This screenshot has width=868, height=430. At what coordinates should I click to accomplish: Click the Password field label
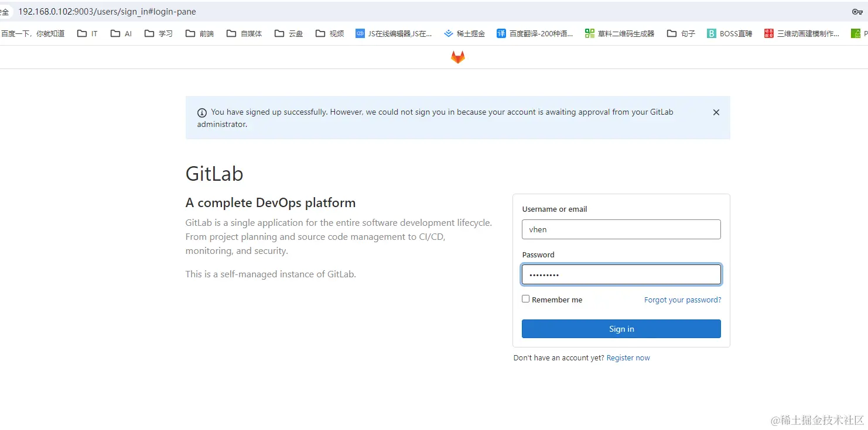click(538, 254)
